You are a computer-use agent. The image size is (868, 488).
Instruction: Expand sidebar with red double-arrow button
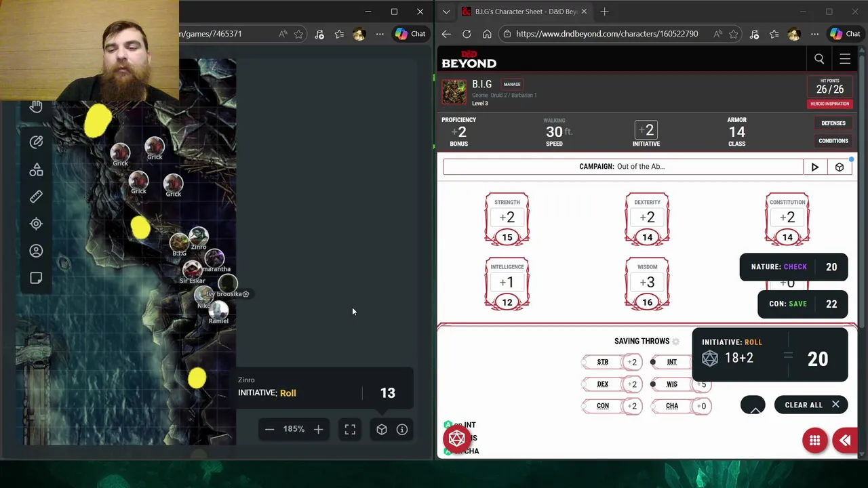pos(845,441)
